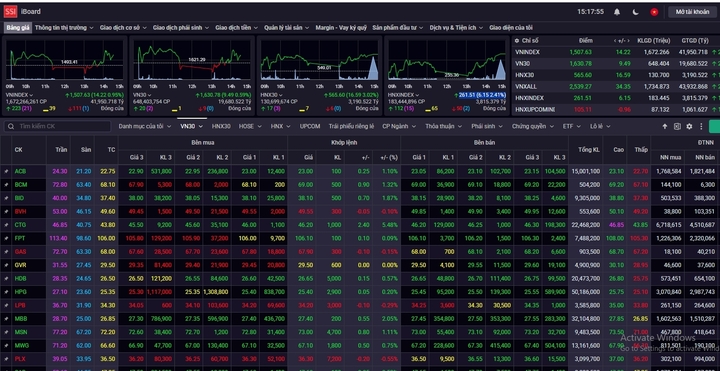Click the SSI logo icon
This screenshot has width=720, height=371.
point(10,11)
